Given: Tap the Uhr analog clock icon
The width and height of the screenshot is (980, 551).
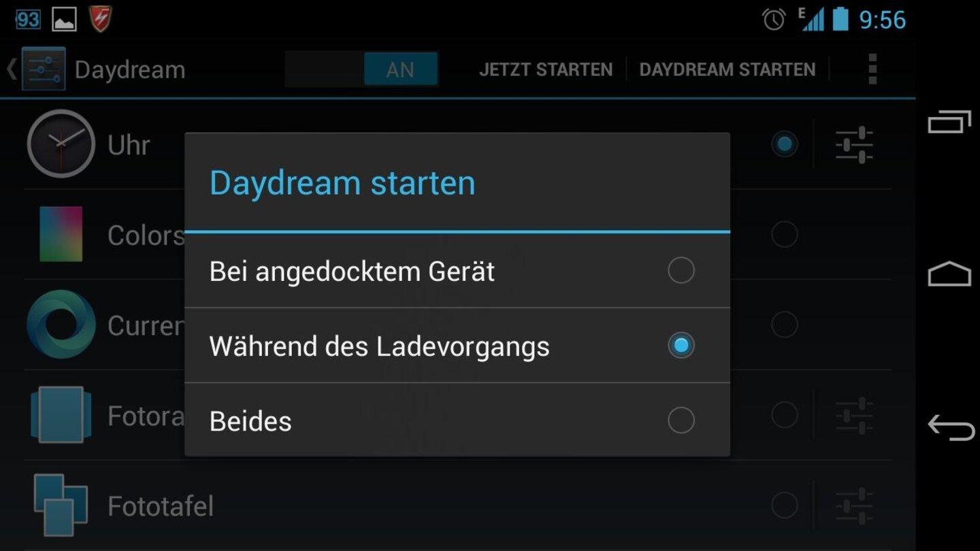Looking at the screenshot, I should (61, 144).
